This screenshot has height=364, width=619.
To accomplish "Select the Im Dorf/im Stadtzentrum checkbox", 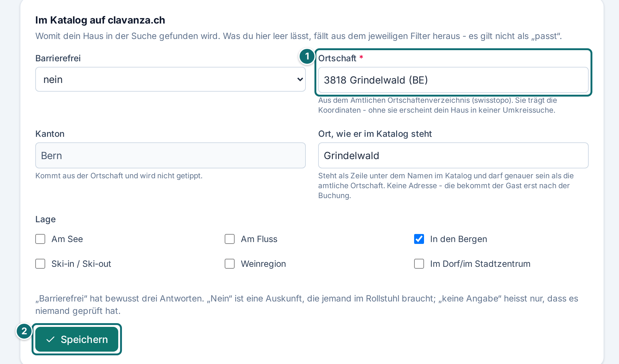I will pos(419,264).
